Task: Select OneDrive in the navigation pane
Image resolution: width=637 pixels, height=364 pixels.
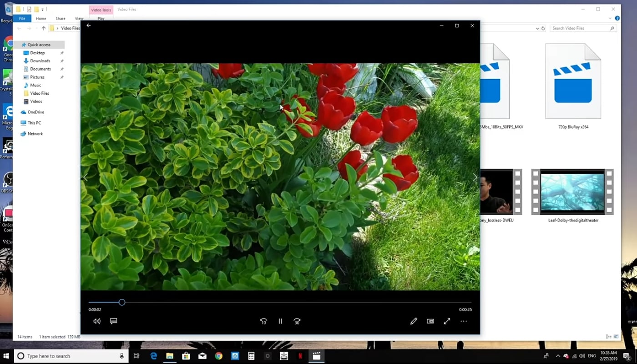Action: [35, 112]
